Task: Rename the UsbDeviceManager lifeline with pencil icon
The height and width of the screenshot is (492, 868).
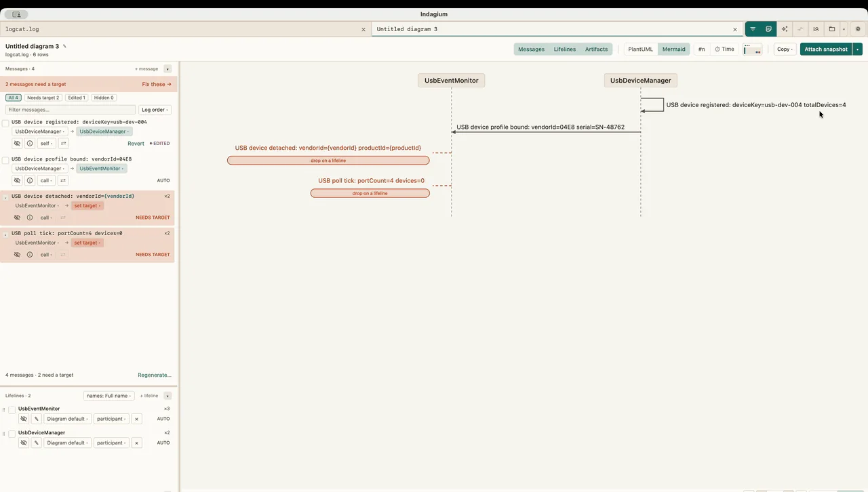Action: [x=37, y=443]
